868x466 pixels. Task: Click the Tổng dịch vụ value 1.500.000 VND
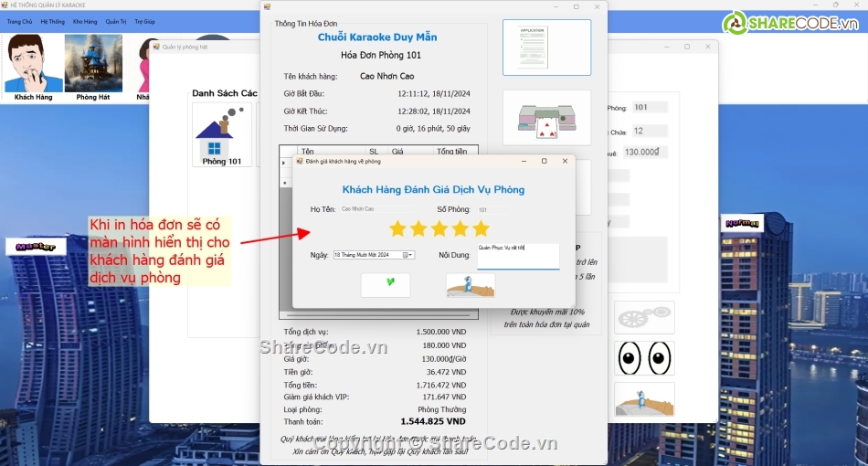pos(441,332)
